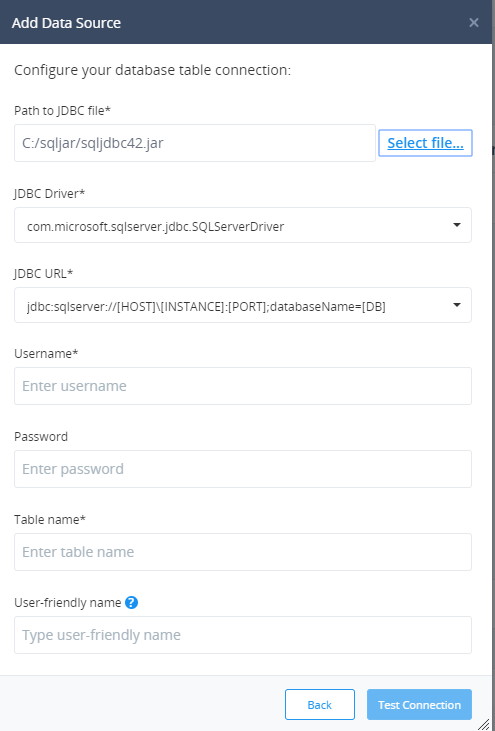
Task: Click the Table name* label
Action: 50,519
